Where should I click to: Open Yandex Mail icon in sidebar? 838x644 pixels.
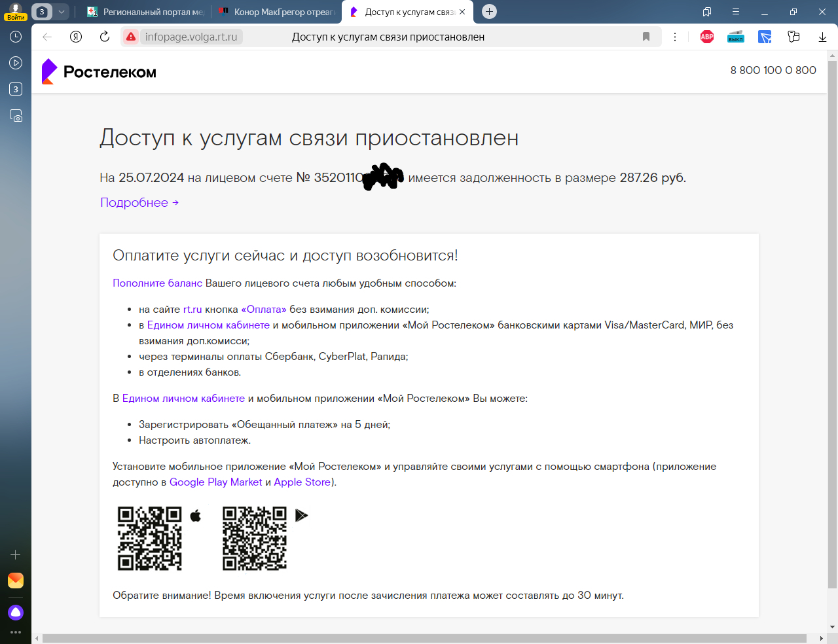pos(16,581)
